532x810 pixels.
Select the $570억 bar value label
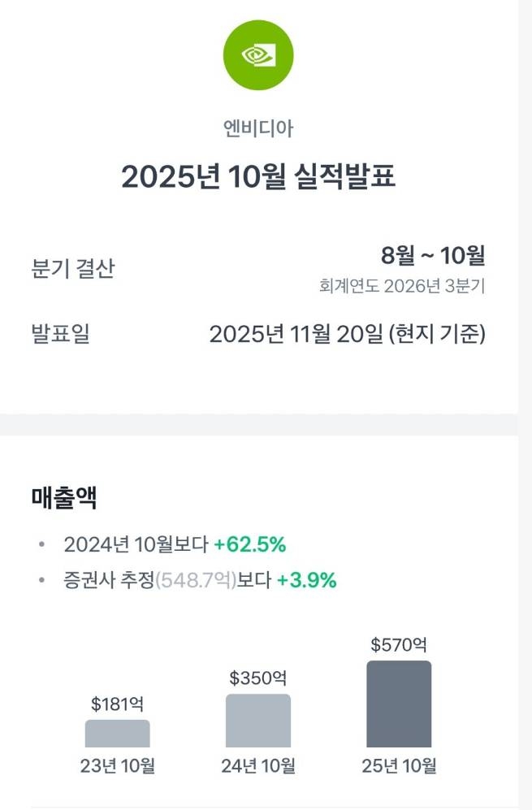click(399, 645)
